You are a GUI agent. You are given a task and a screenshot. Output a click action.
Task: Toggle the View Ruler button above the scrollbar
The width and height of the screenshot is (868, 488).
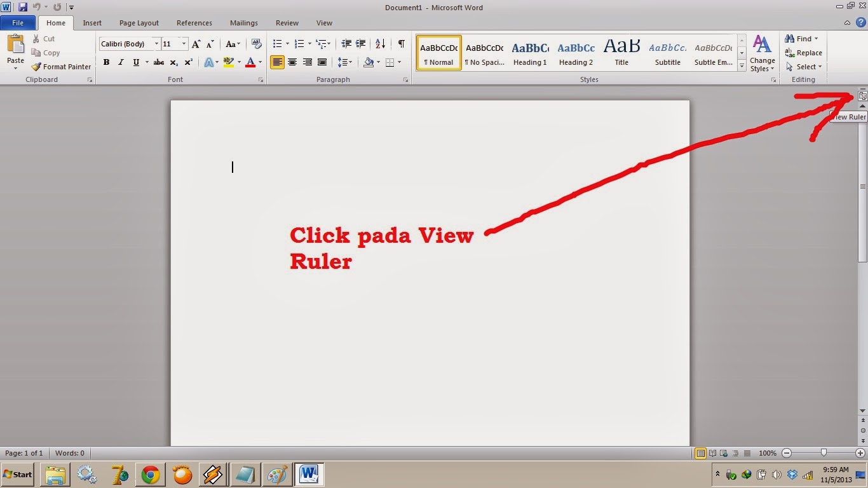pyautogui.click(x=862, y=95)
